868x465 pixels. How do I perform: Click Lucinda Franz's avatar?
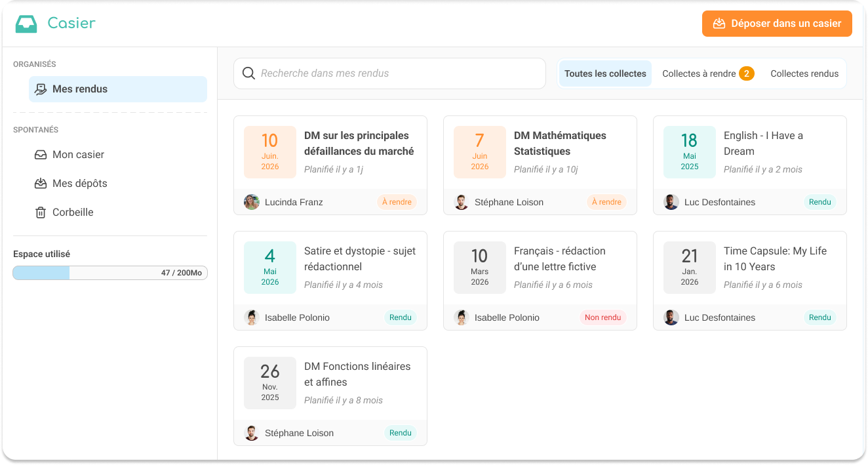[x=252, y=202]
